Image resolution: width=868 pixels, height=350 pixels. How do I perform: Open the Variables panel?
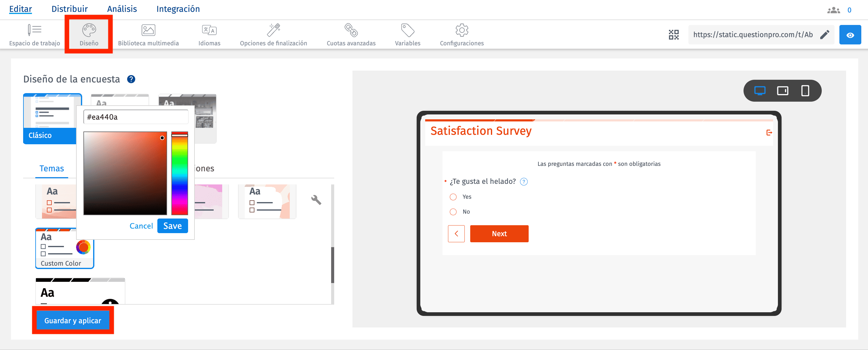coord(408,34)
